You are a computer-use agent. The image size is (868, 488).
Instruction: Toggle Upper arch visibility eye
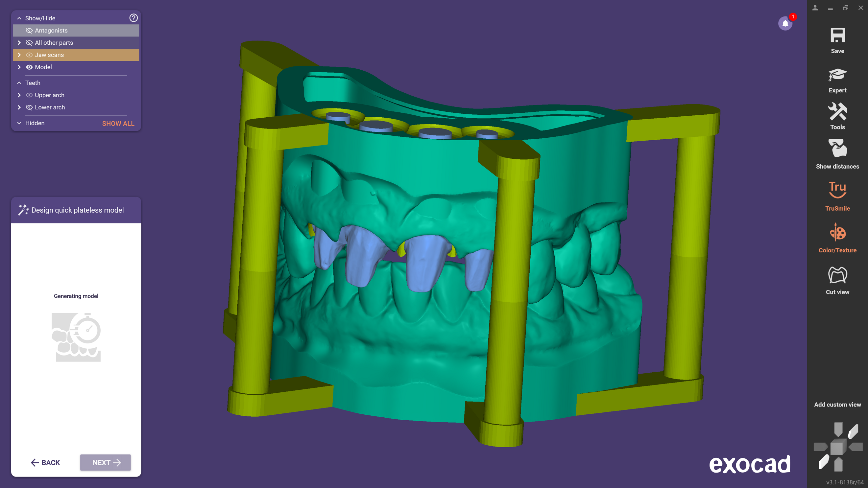[x=29, y=95]
